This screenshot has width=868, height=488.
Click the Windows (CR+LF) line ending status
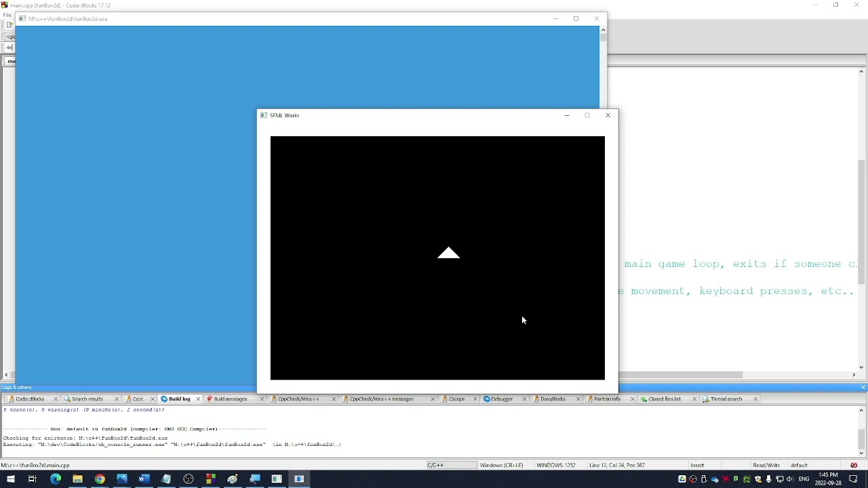[x=501, y=466]
